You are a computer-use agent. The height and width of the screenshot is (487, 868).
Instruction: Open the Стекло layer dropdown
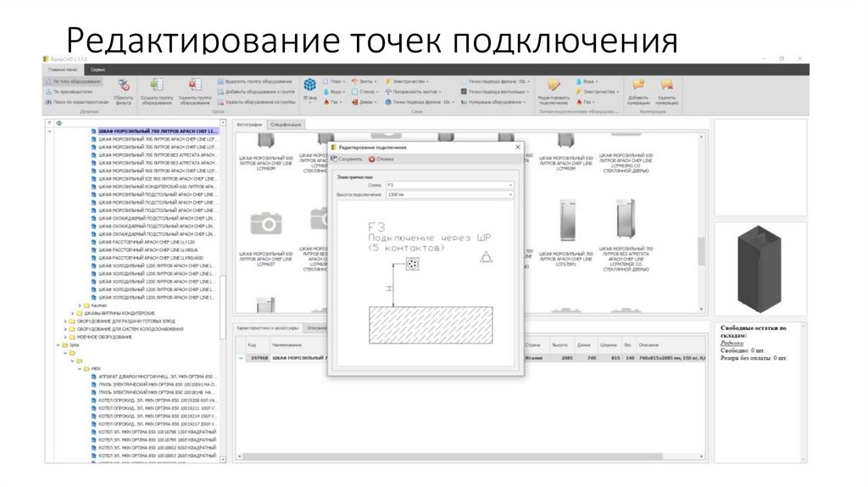365,92
